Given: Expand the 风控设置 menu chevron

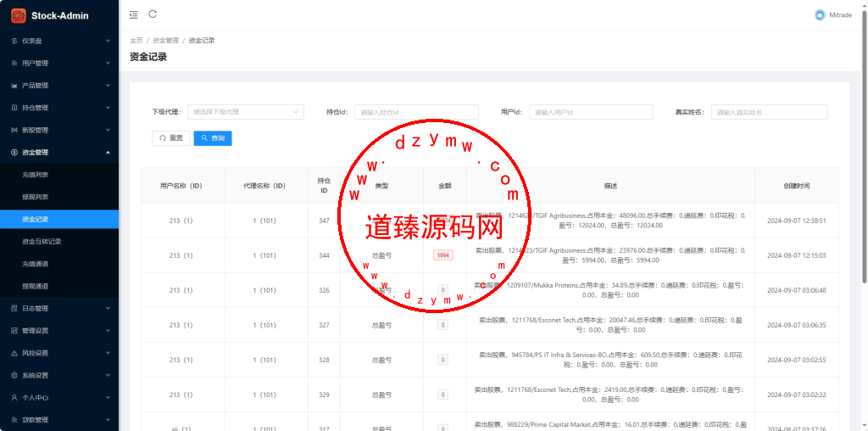Looking at the screenshot, I should (108, 352).
